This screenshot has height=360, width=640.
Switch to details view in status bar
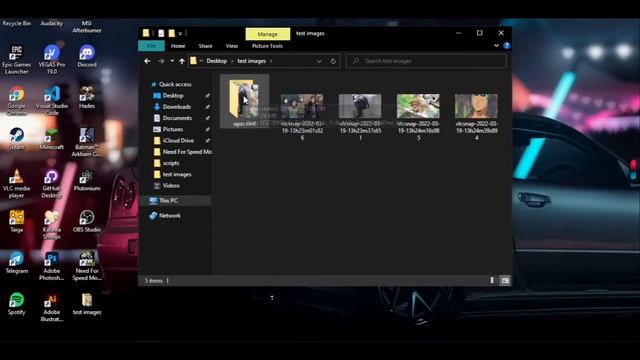[x=492, y=280]
